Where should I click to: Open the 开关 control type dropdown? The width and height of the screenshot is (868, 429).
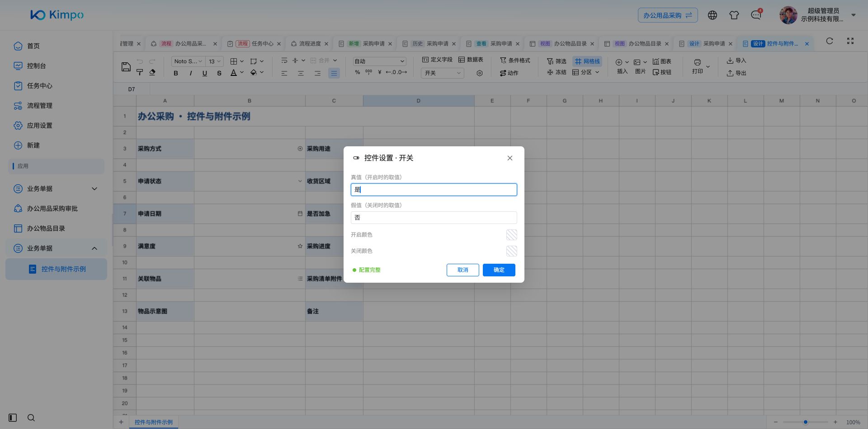point(442,73)
